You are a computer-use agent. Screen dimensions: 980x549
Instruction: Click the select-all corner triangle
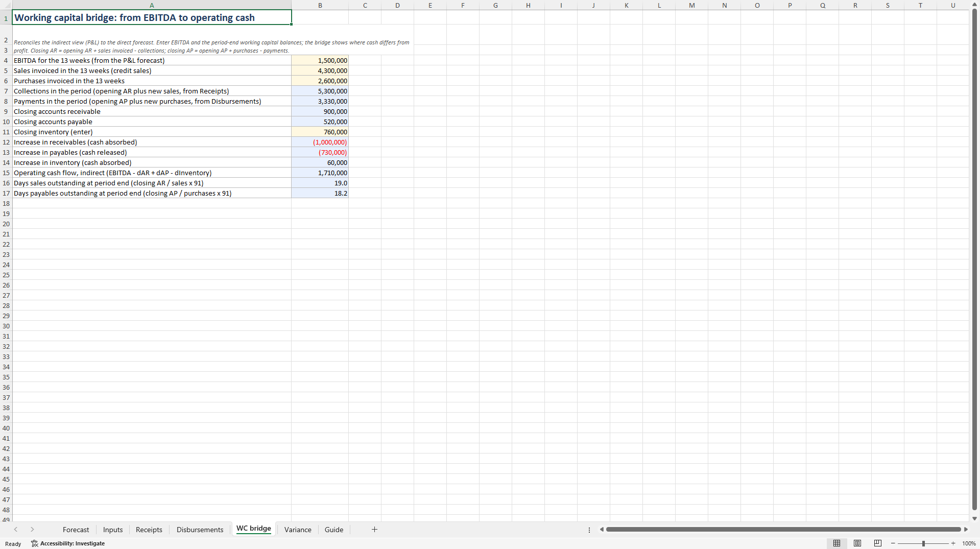point(6,5)
